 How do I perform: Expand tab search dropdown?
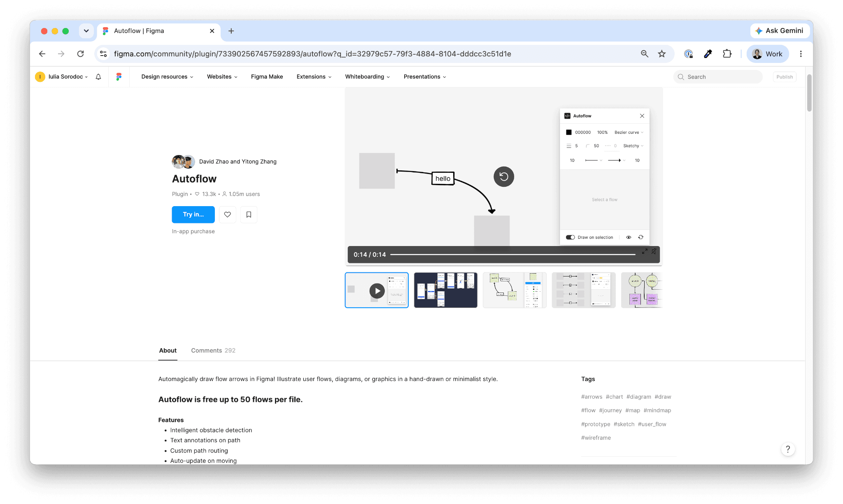[x=86, y=31]
